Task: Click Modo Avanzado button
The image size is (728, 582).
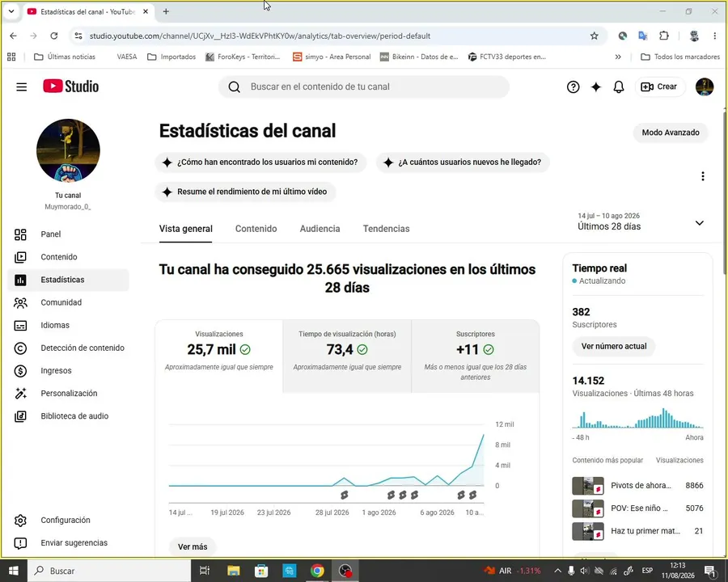Action: [x=671, y=133]
